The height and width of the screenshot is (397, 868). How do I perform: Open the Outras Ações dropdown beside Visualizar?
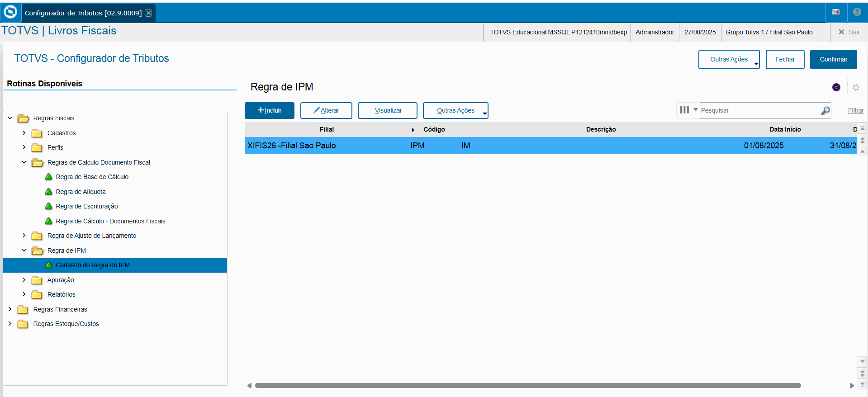coord(455,110)
